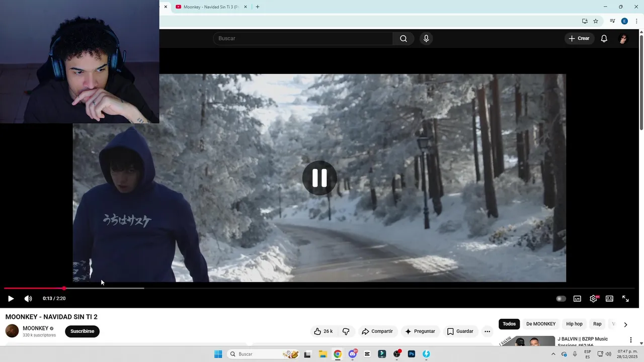Screen dimensions: 644x362
Task: Open OBS Studio from the taskbar
Action: coord(397,354)
